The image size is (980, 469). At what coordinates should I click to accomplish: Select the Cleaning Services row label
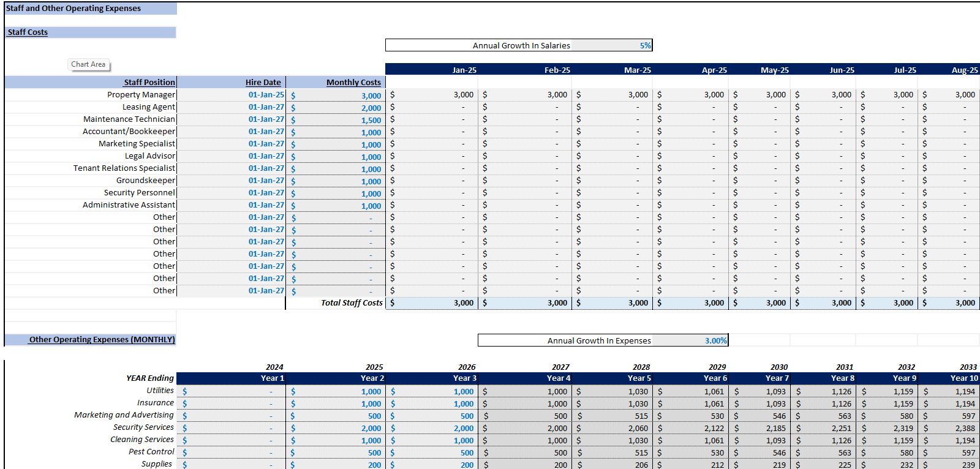pos(142,440)
